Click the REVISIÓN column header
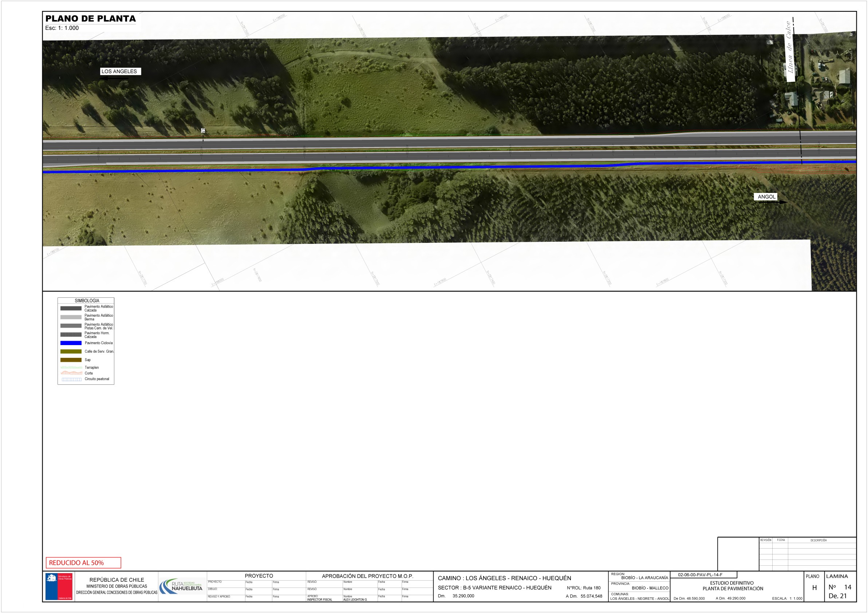The image size is (868, 613). point(766,540)
